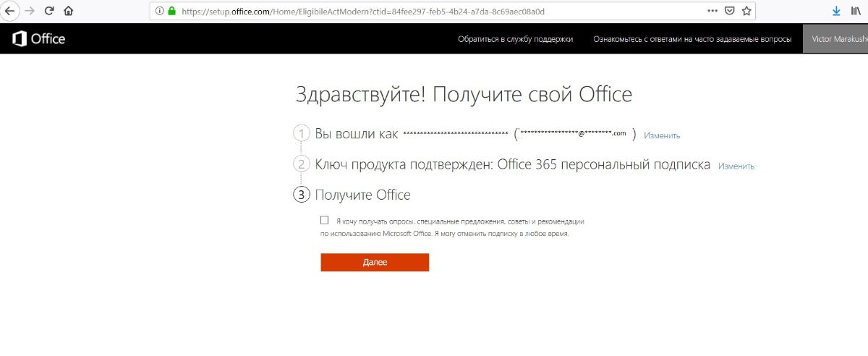
Task: Open the Victor Marakushev account menu
Action: [x=835, y=39]
